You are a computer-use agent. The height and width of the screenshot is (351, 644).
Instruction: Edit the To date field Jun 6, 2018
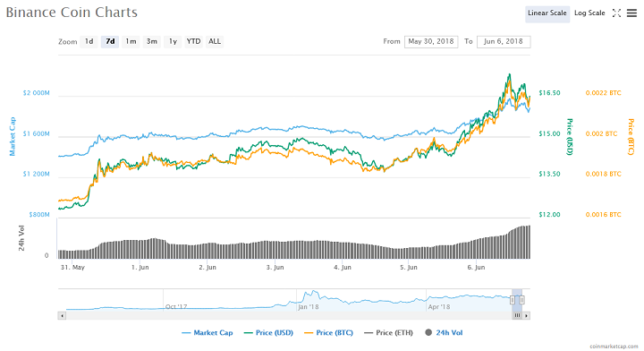(x=504, y=41)
